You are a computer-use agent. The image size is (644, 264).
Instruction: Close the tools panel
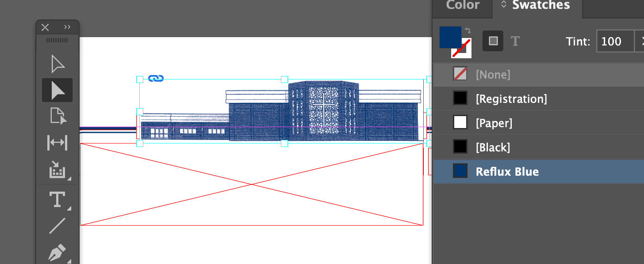point(45,27)
